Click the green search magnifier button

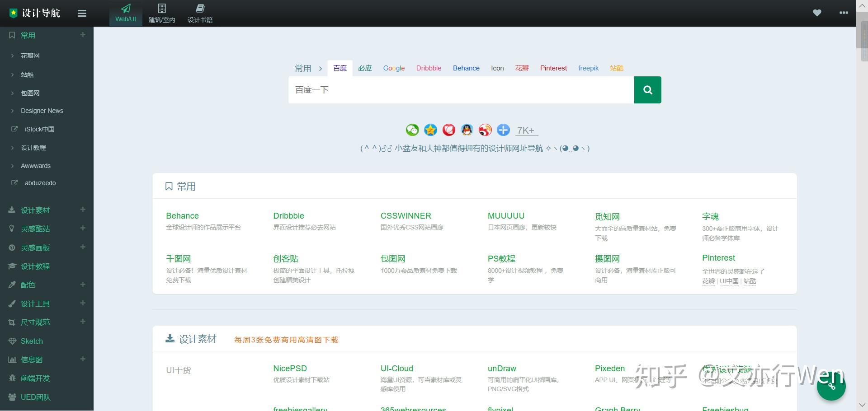647,90
